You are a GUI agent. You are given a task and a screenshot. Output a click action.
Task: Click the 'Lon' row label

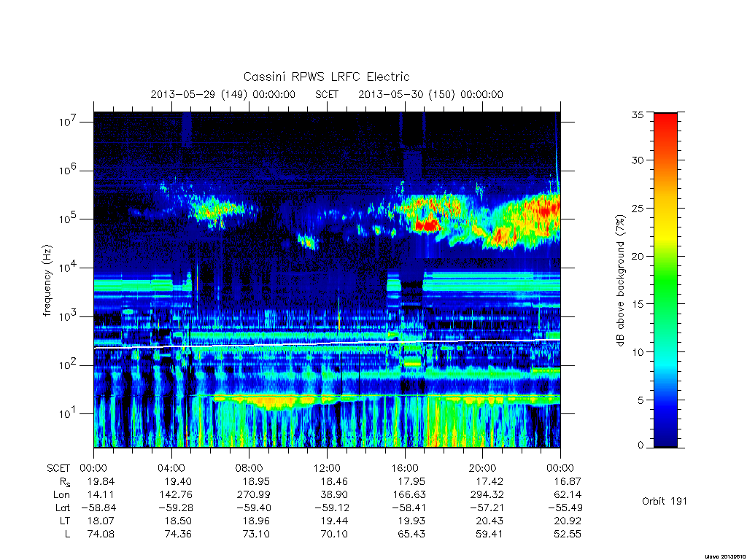pos(61,495)
